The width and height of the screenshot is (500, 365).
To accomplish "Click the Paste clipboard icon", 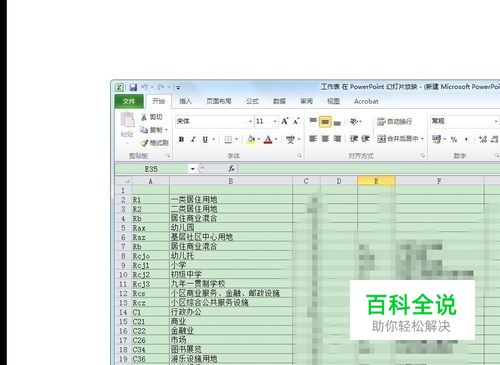I will pyautogui.click(x=127, y=120).
